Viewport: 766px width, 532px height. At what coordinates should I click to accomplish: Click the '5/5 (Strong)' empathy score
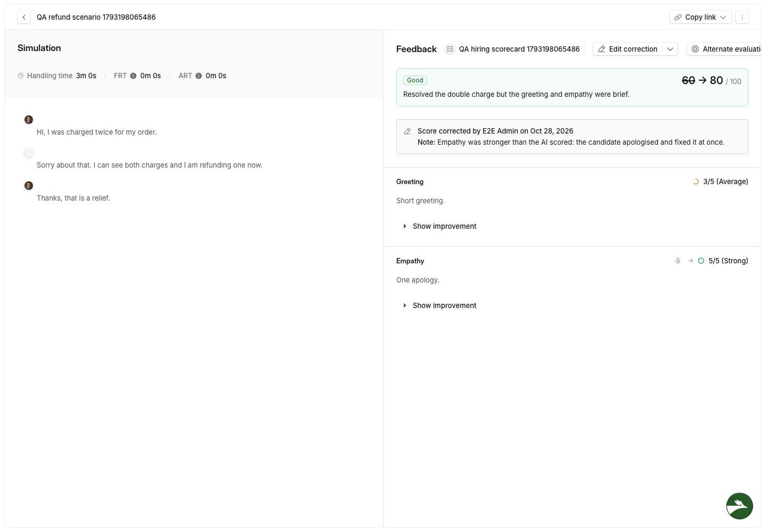pos(728,261)
